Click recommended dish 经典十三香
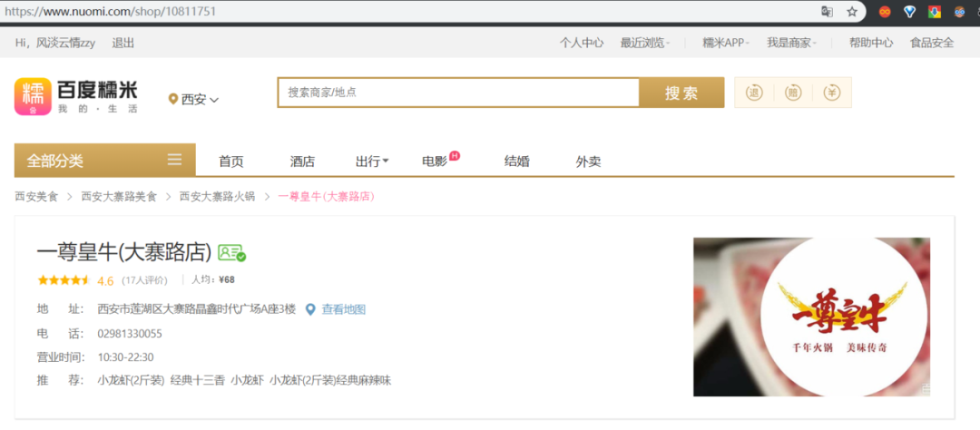 pyautogui.click(x=198, y=380)
